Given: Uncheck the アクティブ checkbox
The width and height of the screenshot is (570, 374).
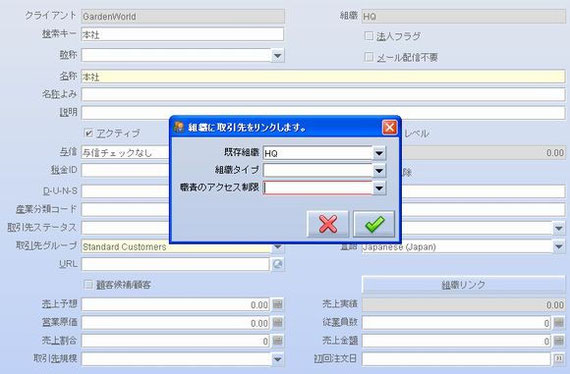Looking at the screenshot, I should pyautogui.click(x=89, y=133).
